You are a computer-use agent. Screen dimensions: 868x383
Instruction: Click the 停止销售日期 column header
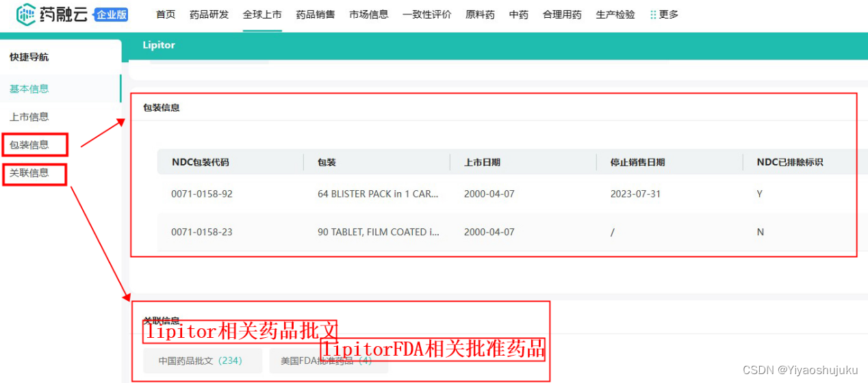point(637,163)
